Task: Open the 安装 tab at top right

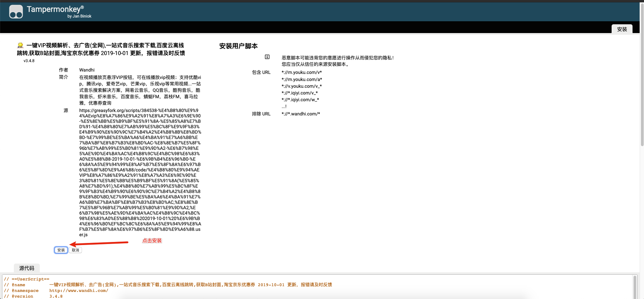Action: pos(622,29)
